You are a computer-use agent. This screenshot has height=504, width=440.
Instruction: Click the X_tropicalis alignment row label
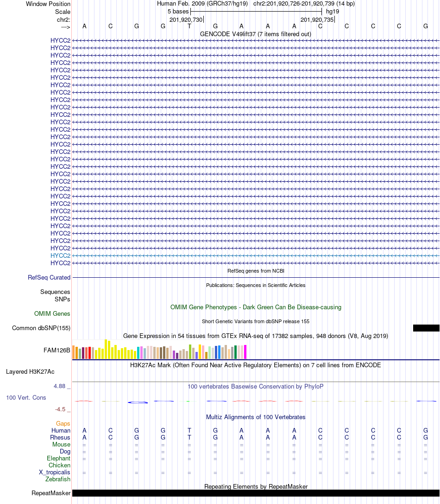(55, 472)
